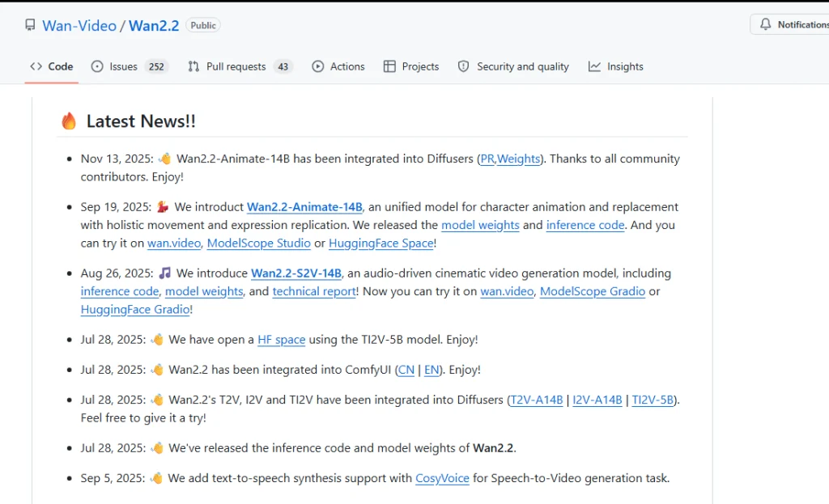Open the Pull requests tab
This screenshot has width=829, height=504.
pos(240,66)
